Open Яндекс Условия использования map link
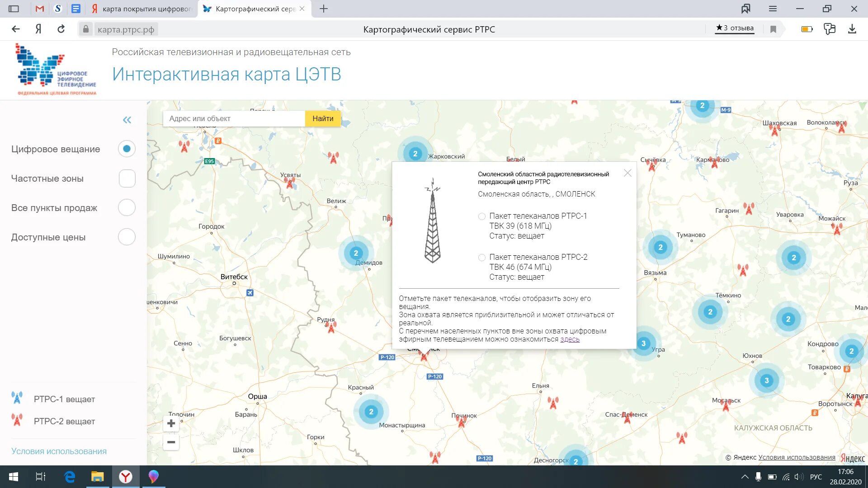 [797, 457]
